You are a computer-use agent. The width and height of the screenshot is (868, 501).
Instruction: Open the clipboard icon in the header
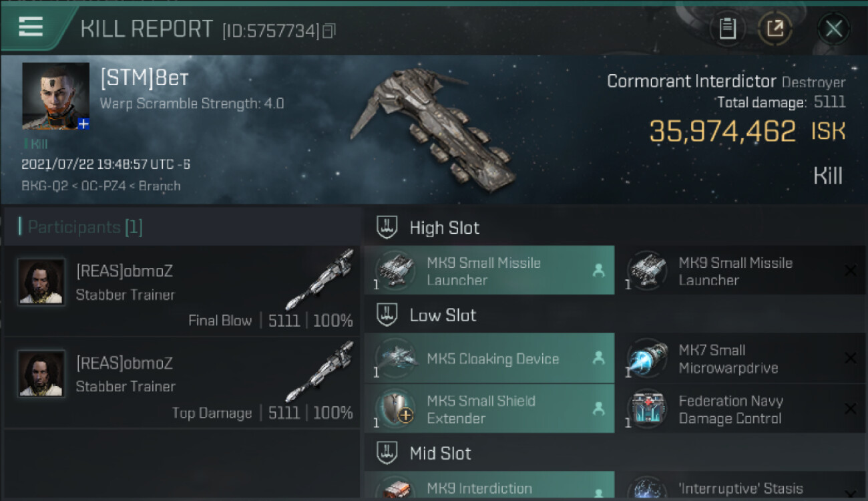[727, 29]
